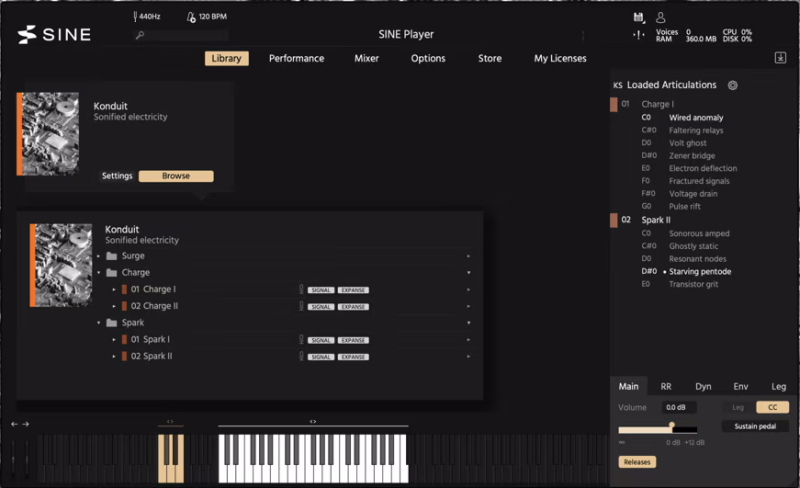Click right-side arrow on Surge row
Image resolution: width=800 pixels, height=488 pixels.
point(468,256)
